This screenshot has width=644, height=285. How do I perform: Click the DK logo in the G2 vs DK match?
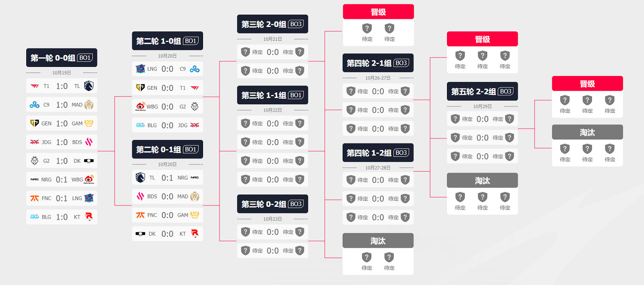pos(89,161)
